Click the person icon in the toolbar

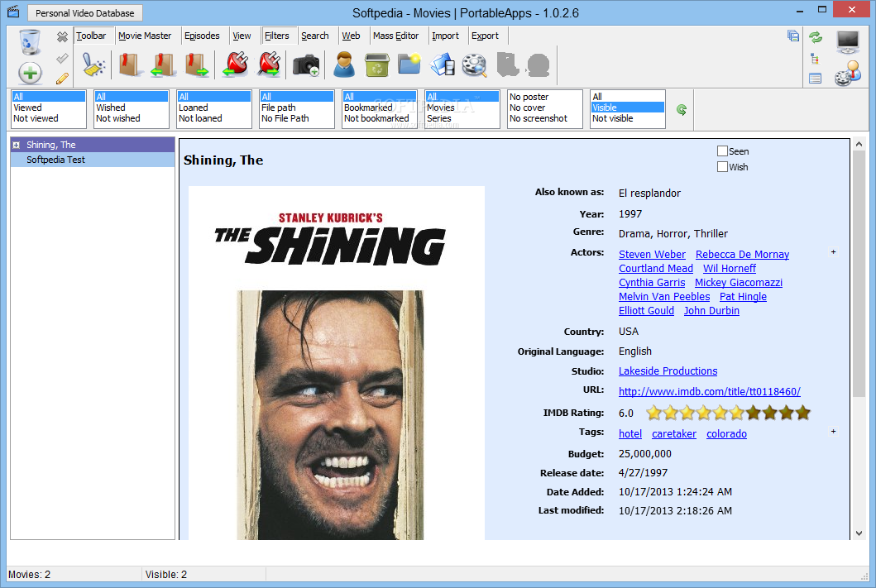click(344, 65)
